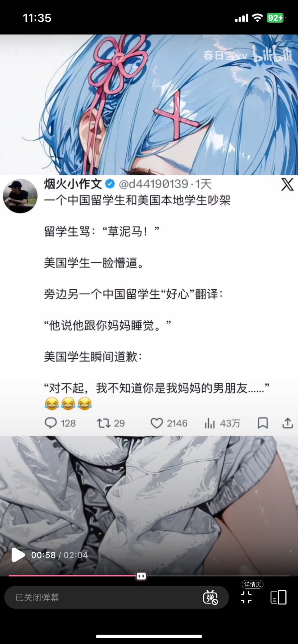Tap the retweet icon with 29
This screenshot has width=298, height=644.
tap(104, 423)
